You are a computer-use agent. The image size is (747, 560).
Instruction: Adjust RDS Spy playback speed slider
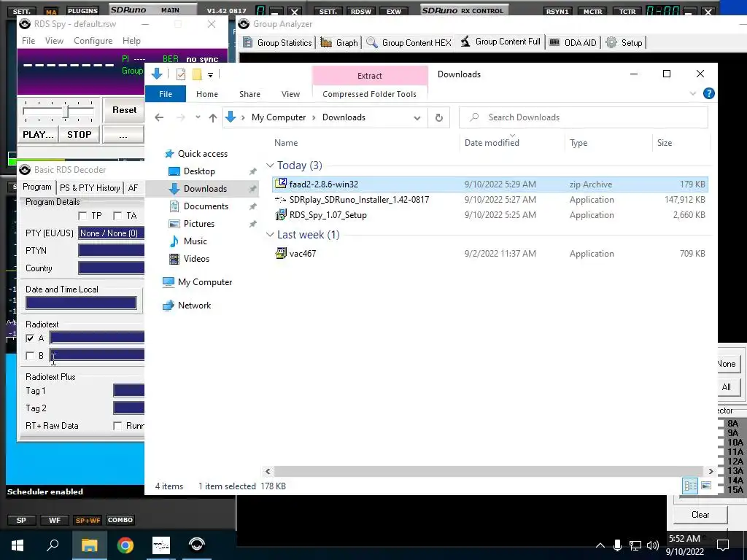(65, 112)
